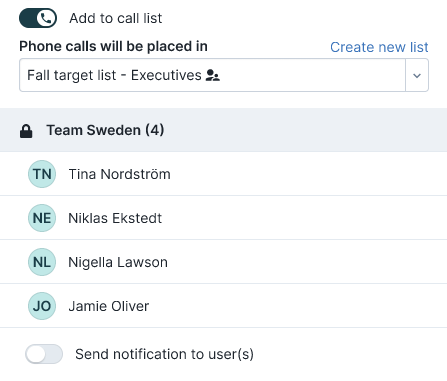Open the call list dropdown chevron

(417, 75)
